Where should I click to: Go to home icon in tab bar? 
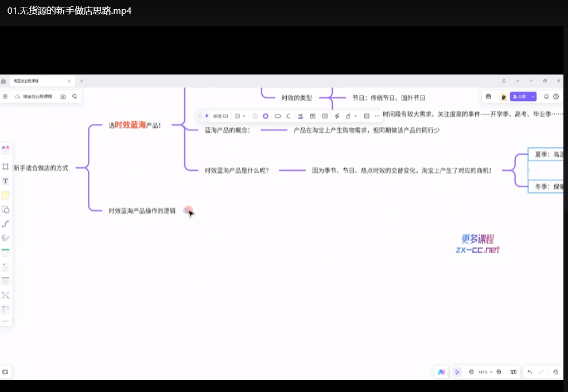3,81
